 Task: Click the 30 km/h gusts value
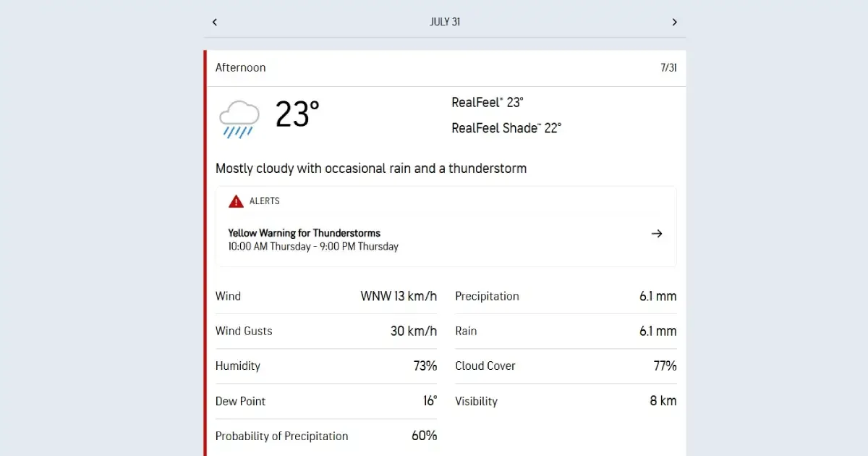[x=414, y=331]
